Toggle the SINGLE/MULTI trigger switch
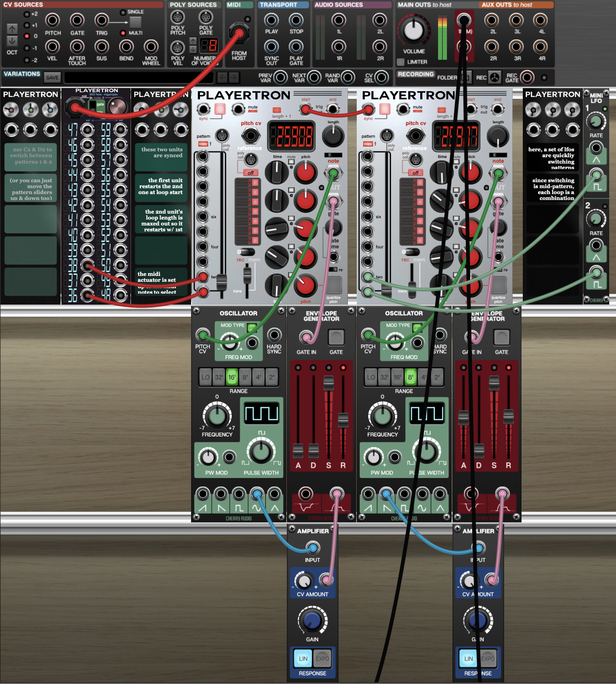The height and width of the screenshot is (684, 616). (136, 22)
